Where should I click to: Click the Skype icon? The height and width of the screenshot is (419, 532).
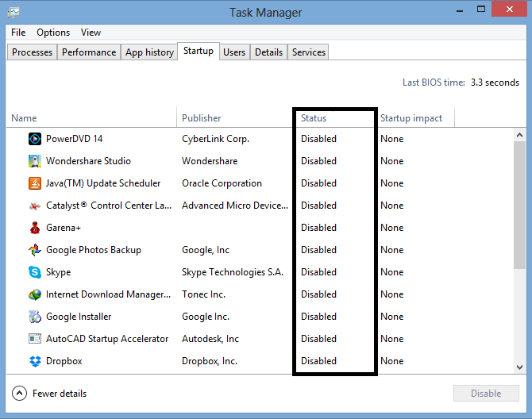tap(35, 272)
